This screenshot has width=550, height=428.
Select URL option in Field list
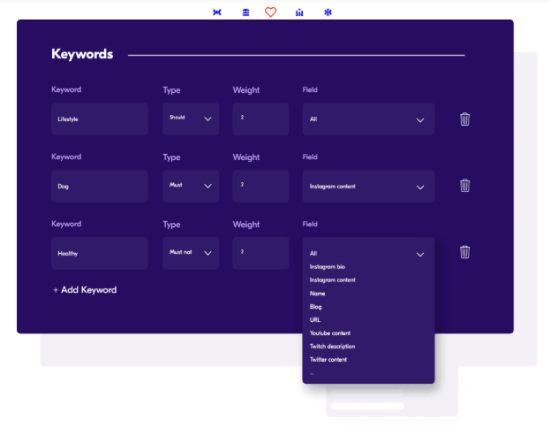coord(315,320)
